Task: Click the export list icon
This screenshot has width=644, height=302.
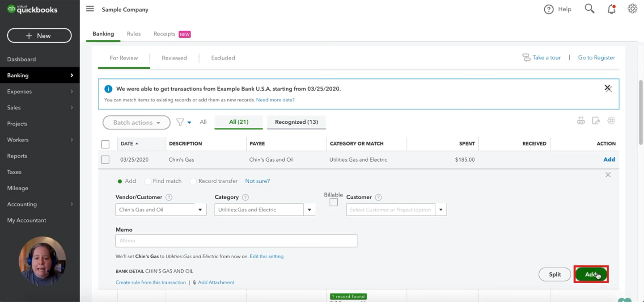Action: click(596, 121)
